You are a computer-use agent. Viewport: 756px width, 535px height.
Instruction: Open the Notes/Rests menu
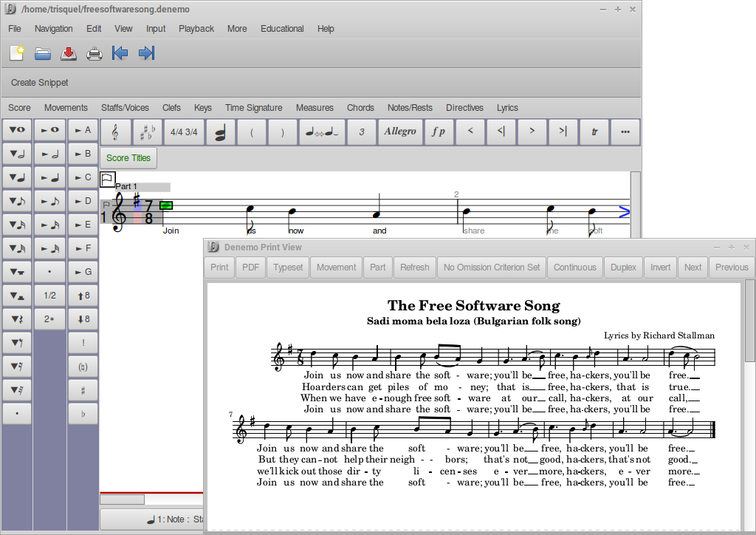[410, 108]
